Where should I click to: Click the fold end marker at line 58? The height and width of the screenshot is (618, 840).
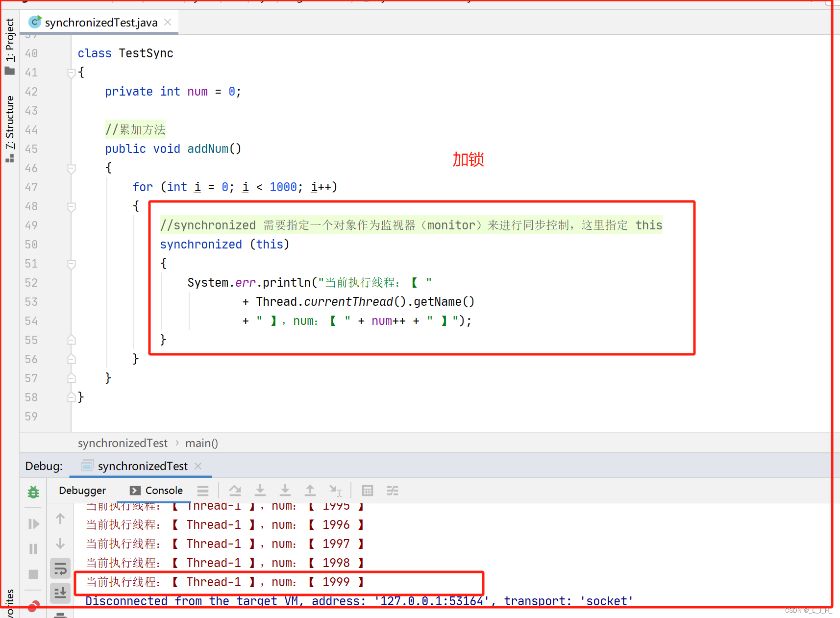pyautogui.click(x=71, y=397)
